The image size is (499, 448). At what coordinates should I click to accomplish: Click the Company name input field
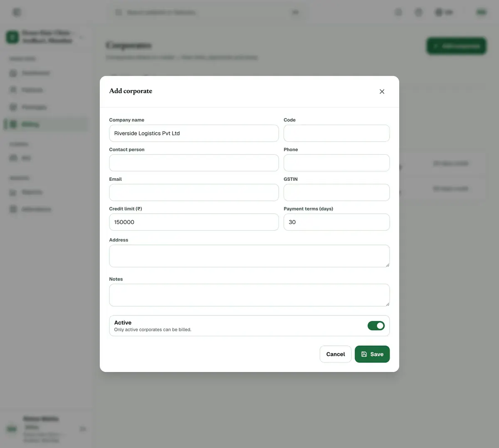click(194, 133)
